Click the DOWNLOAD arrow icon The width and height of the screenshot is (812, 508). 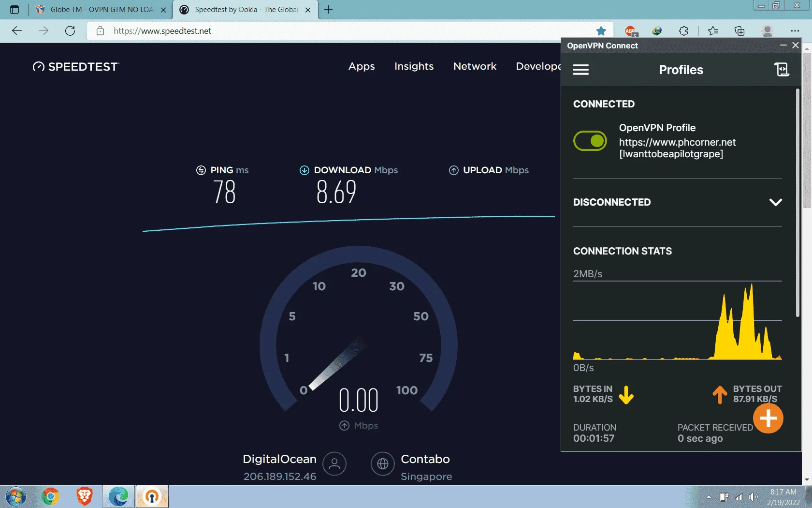point(304,170)
